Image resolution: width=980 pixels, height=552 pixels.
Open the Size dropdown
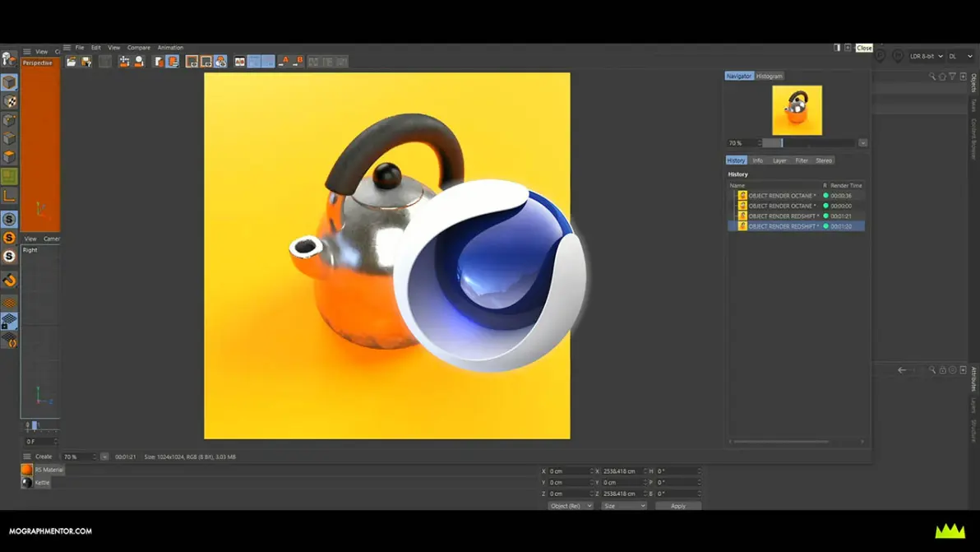pos(624,506)
